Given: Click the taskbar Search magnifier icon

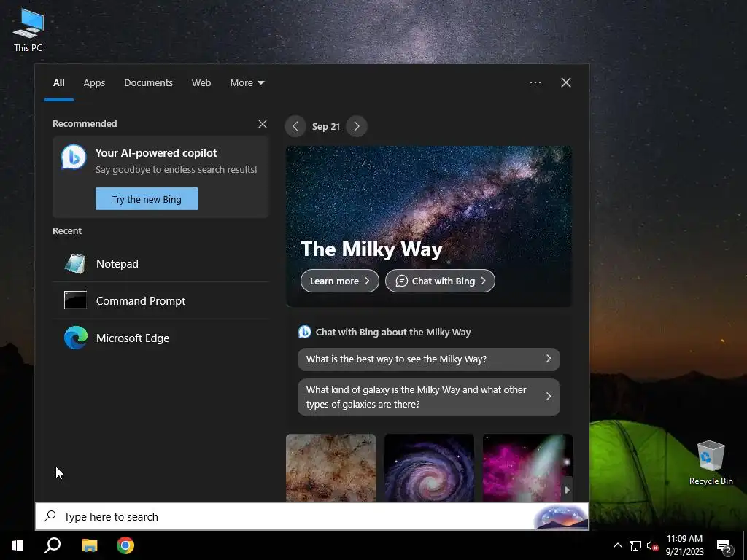Looking at the screenshot, I should pos(53,545).
